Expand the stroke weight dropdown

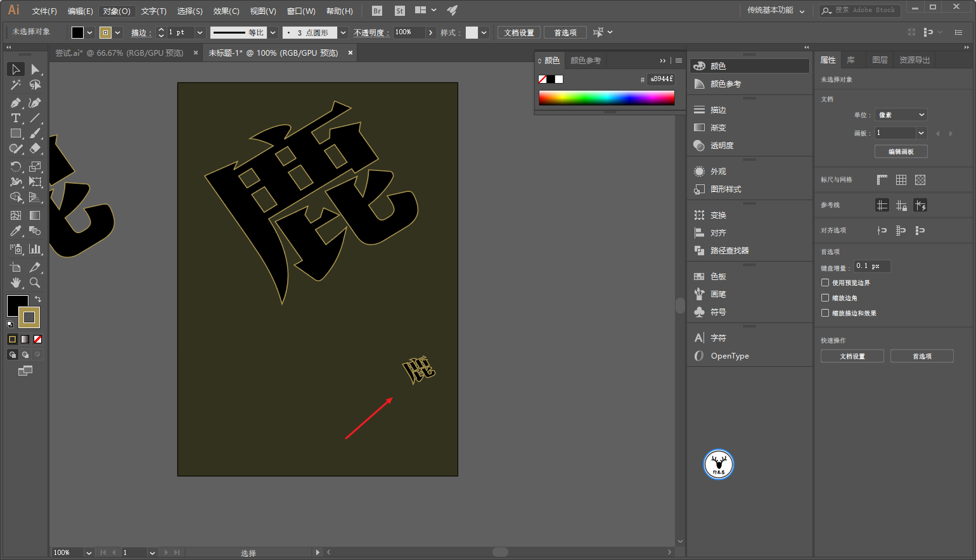pos(200,32)
